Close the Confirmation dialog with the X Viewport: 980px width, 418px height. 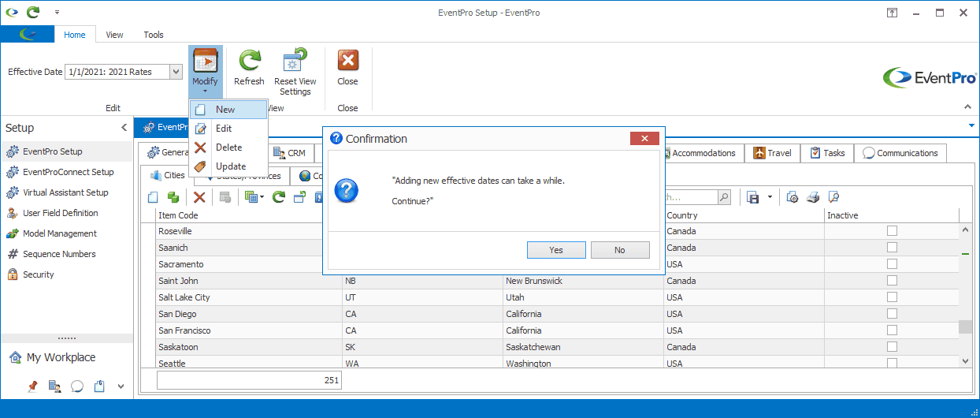coord(644,139)
